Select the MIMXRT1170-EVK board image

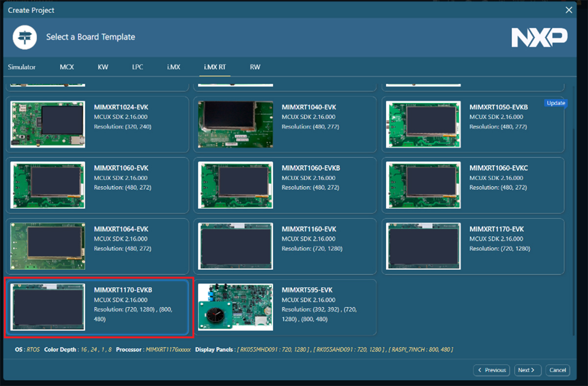pos(423,246)
